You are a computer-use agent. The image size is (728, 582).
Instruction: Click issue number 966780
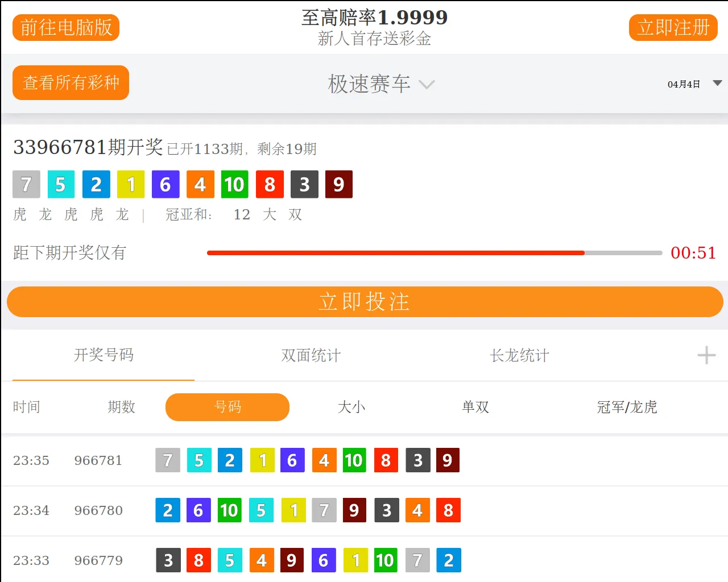click(98, 510)
